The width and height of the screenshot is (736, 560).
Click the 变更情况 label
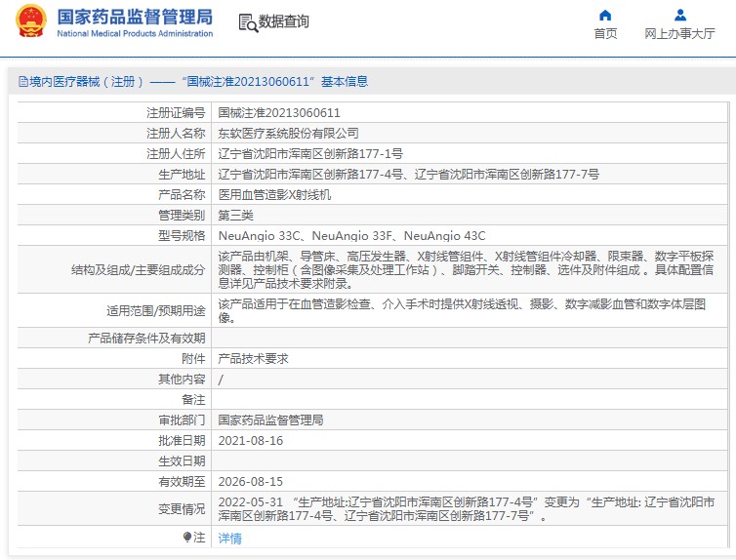[182, 509]
